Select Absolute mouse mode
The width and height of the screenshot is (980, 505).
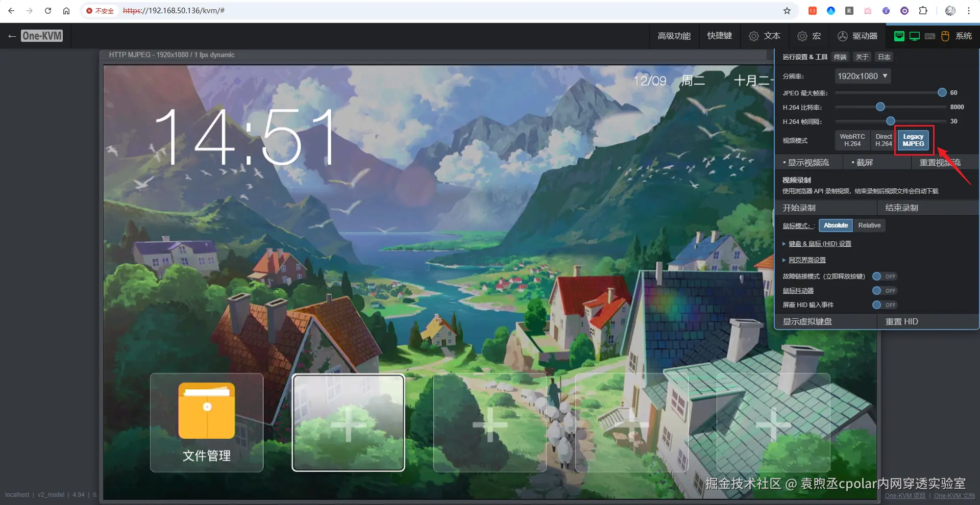tap(836, 225)
